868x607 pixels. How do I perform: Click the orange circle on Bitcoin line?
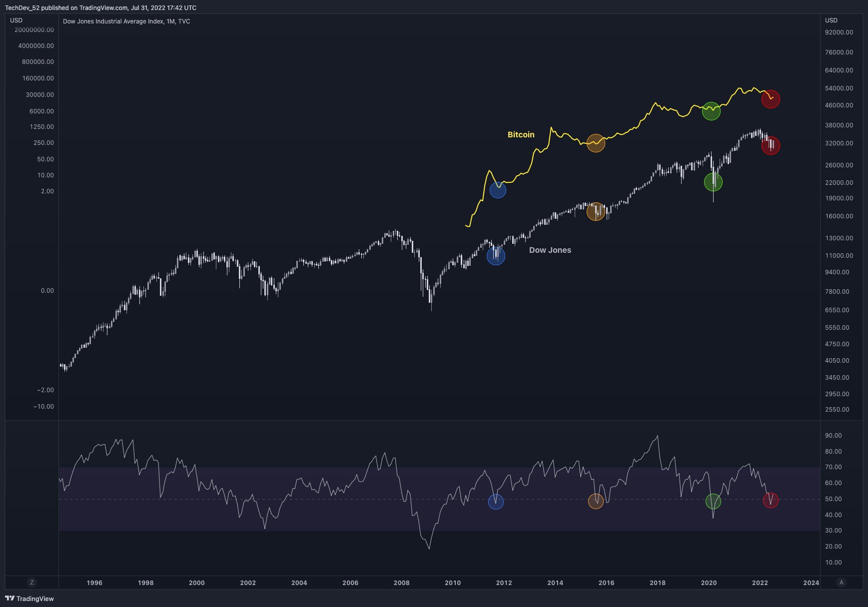click(596, 143)
